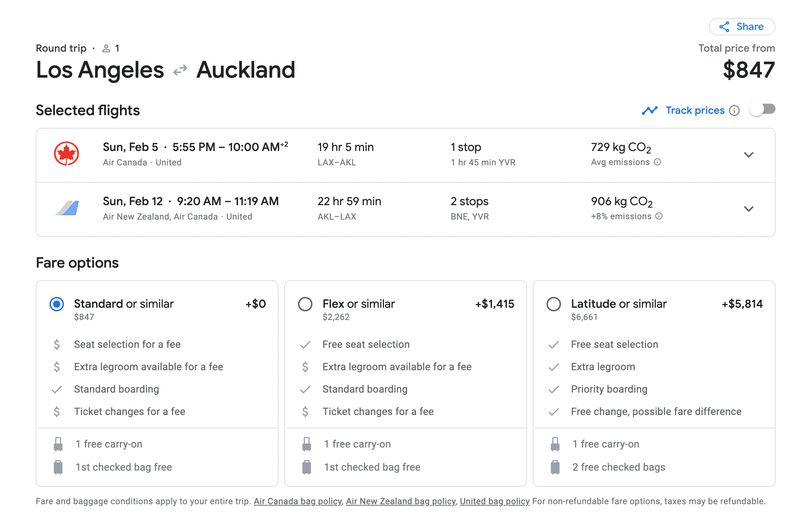Click the round-trip arrows between cities
Viewport: 812px width, 523px height.
click(x=180, y=70)
